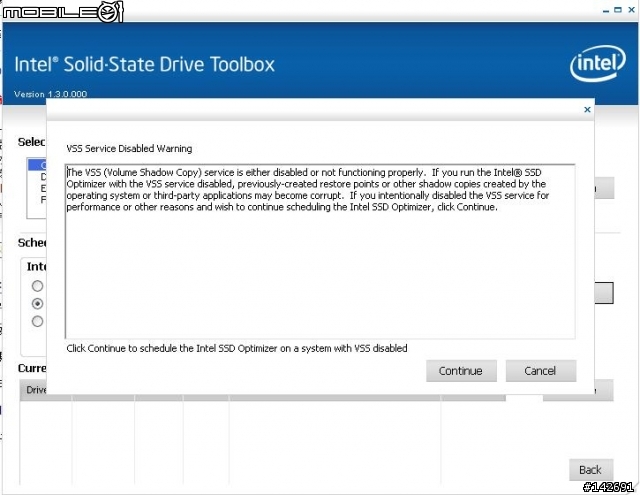Image resolution: width=640 pixels, height=495 pixels.
Task: Close the warning dialog with X
Action: [x=587, y=109]
